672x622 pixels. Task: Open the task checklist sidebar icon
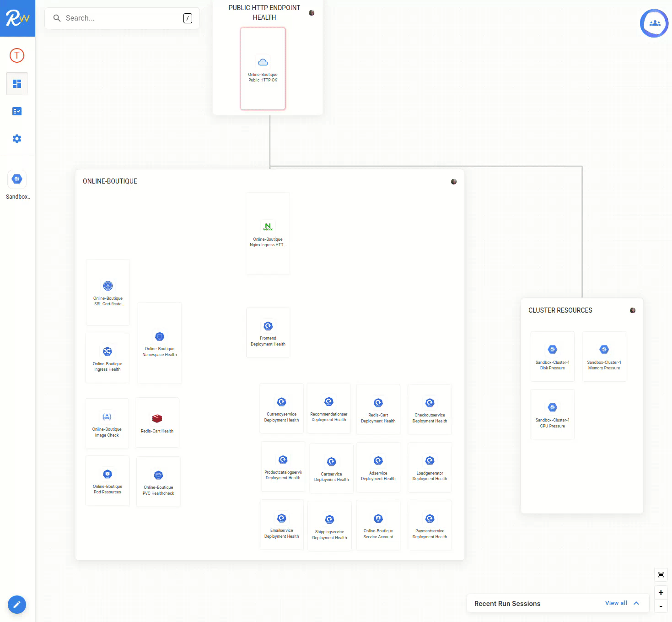17,111
